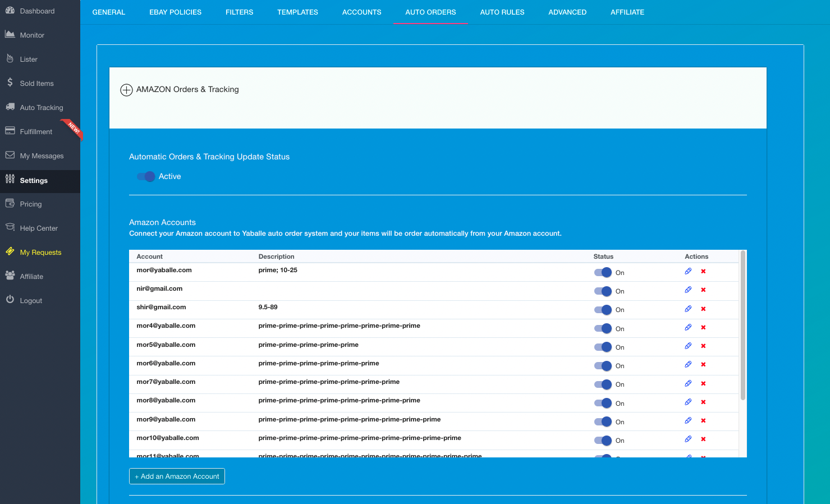Expand the AMAZON Orders & Tracking section
The image size is (830, 504).
[126, 90]
